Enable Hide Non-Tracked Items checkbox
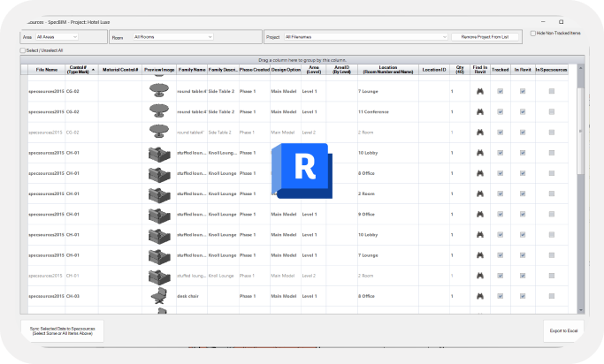The width and height of the screenshot is (604, 364). pos(533,34)
